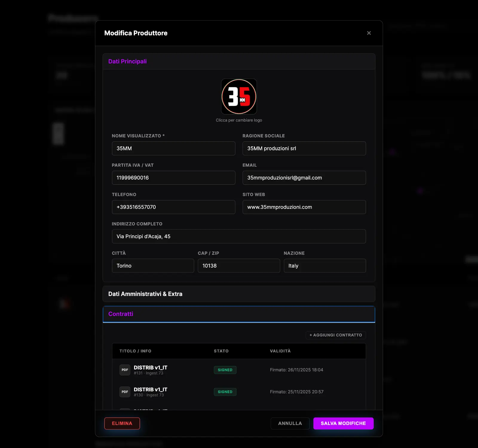Click Annulla to cancel changes
This screenshot has width=478, height=448.
point(290,423)
